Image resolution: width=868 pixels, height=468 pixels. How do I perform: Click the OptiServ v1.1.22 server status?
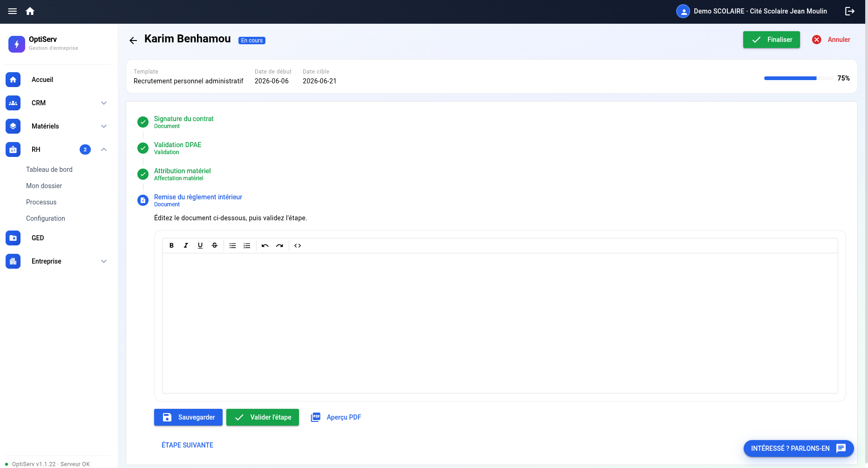[47, 464]
